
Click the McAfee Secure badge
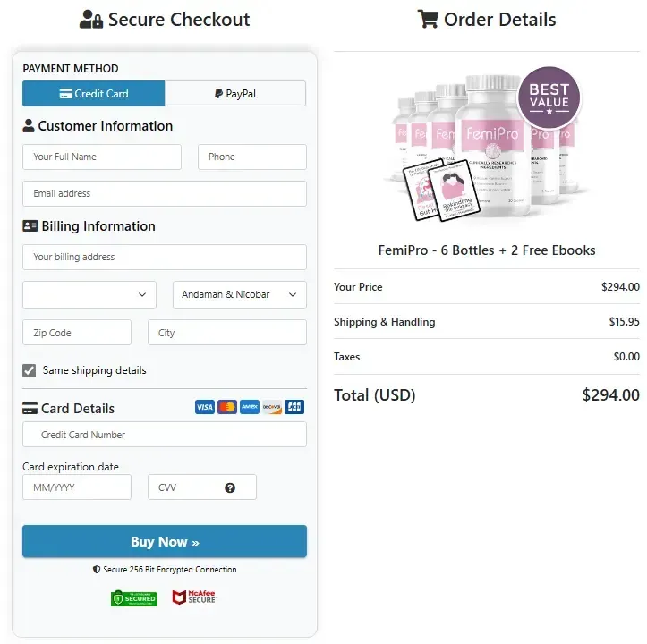tap(194, 597)
